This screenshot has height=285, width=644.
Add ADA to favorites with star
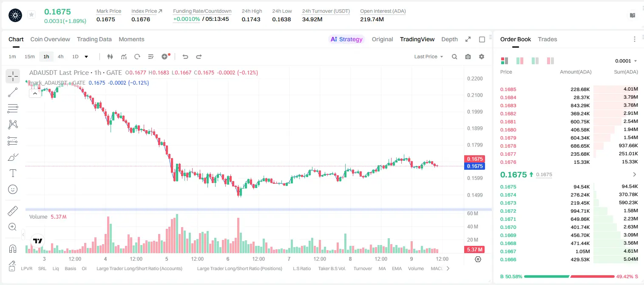(x=31, y=15)
